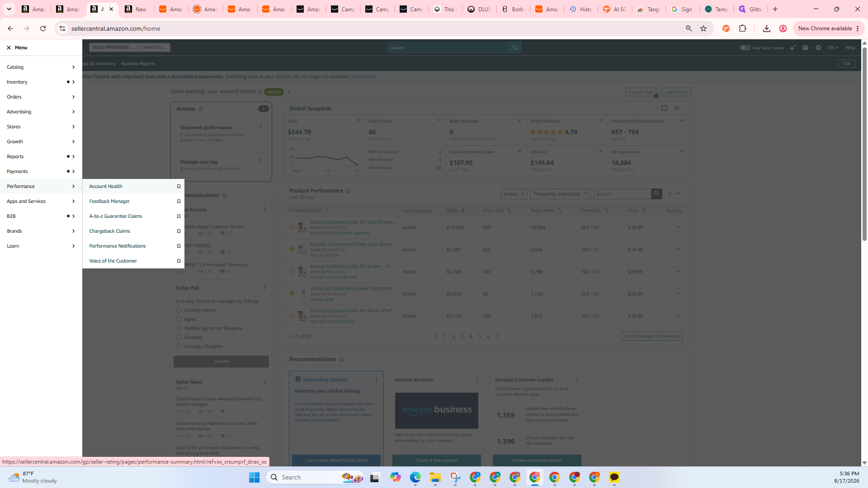
Task: Open the messages mail icon
Action: (805, 47)
